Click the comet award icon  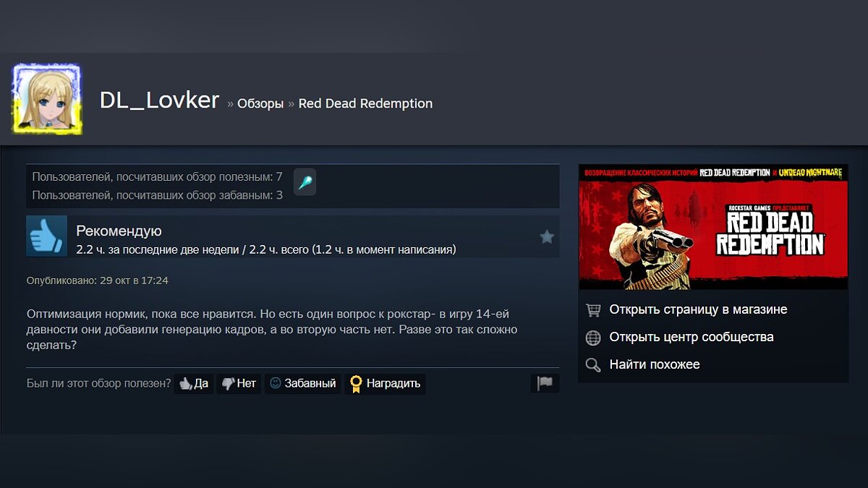[x=305, y=182]
